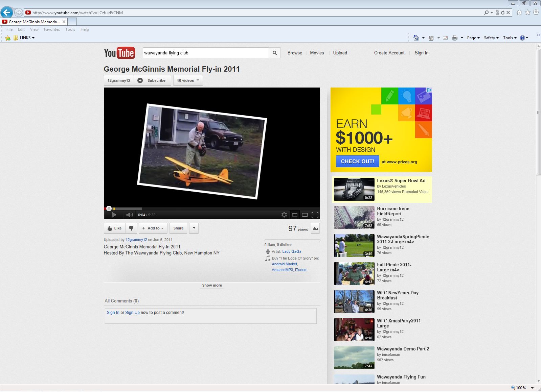Open the Help question mark icon
This screenshot has width=541, height=392.
(522, 38)
